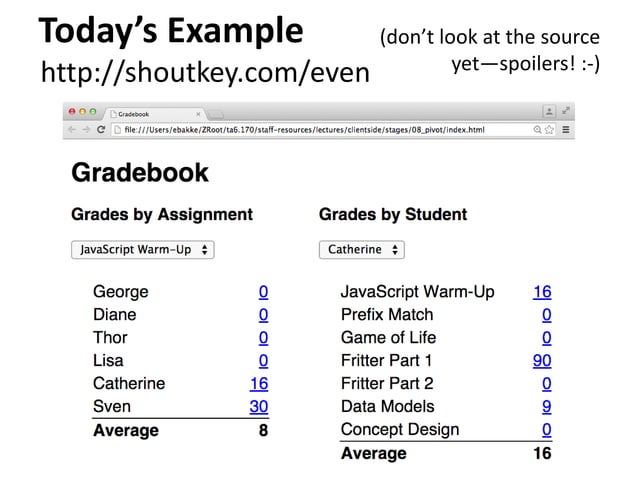Click Fritter Part 1 grade link 90
Viewport: 638px width, 478px height.
click(542, 360)
